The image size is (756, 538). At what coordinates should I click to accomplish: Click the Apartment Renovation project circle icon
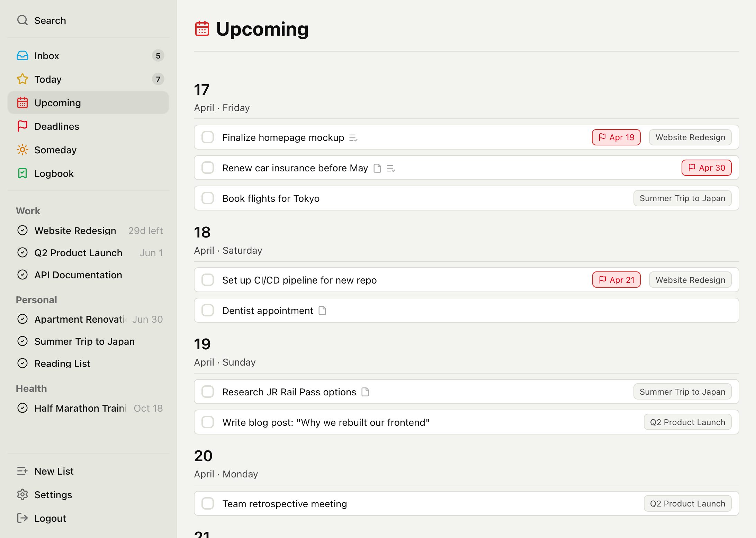pyautogui.click(x=22, y=319)
